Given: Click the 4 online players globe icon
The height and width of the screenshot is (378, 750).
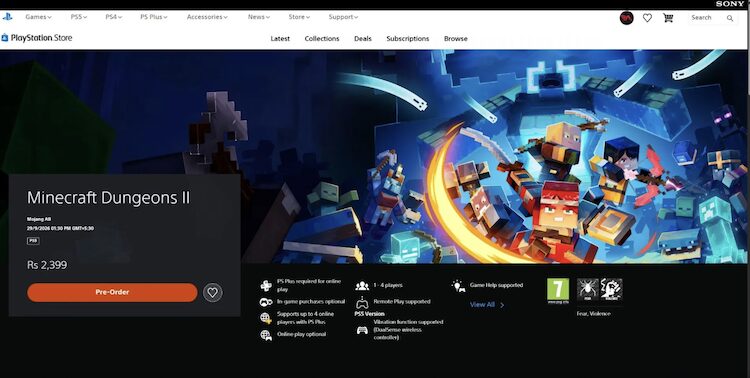Looking at the screenshot, I should tap(266, 318).
